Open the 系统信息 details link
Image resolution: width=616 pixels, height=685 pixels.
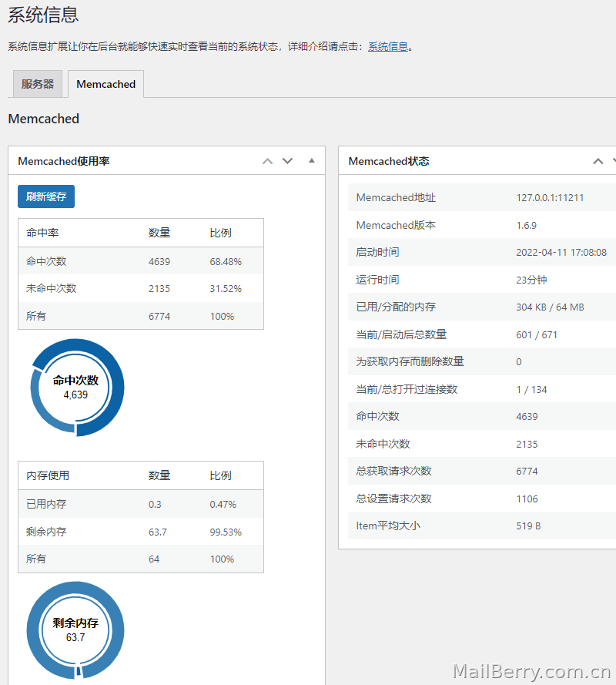point(387,46)
